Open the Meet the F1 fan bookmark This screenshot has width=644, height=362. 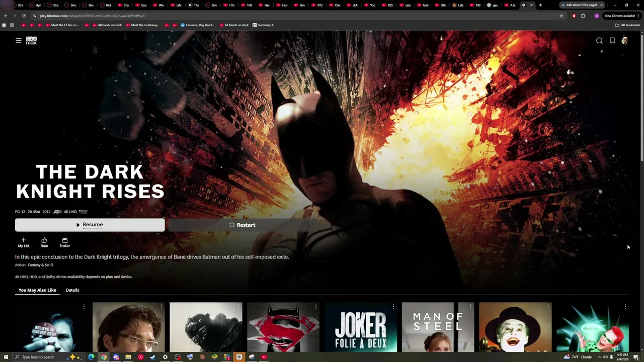[x=62, y=25]
